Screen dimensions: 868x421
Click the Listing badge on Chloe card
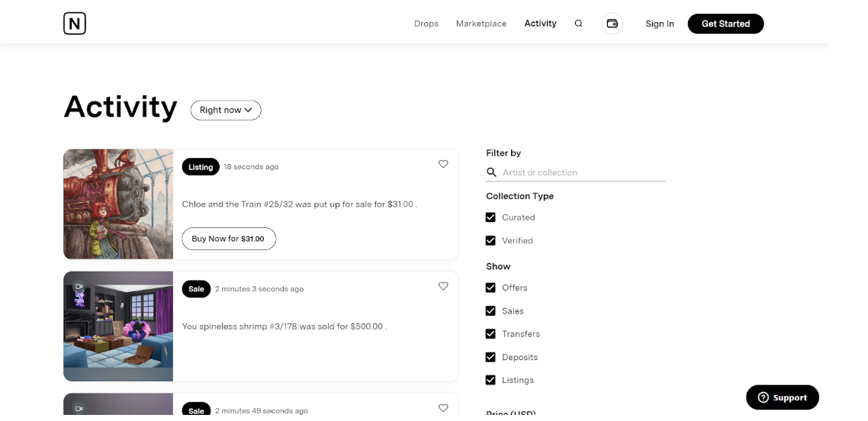point(201,167)
